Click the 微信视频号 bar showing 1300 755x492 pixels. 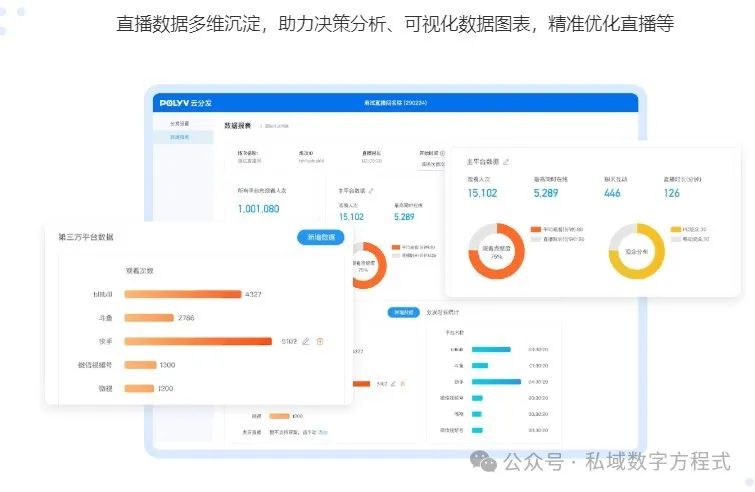click(140, 365)
